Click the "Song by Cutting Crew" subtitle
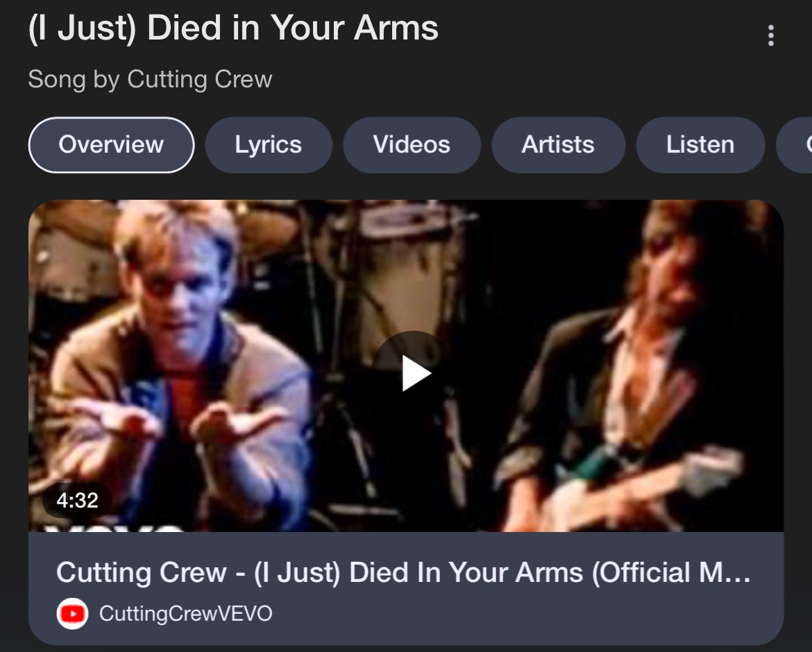 pyautogui.click(x=150, y=79)
